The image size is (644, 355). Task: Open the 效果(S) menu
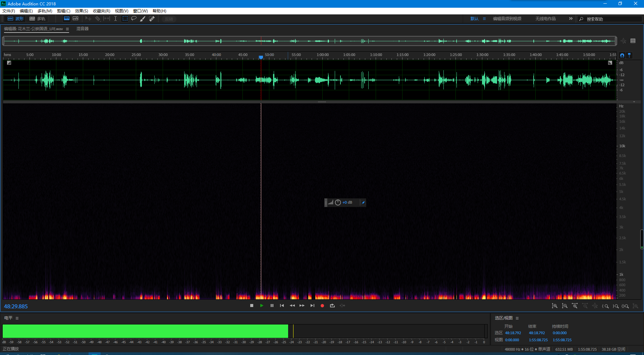tap(81, 11)
